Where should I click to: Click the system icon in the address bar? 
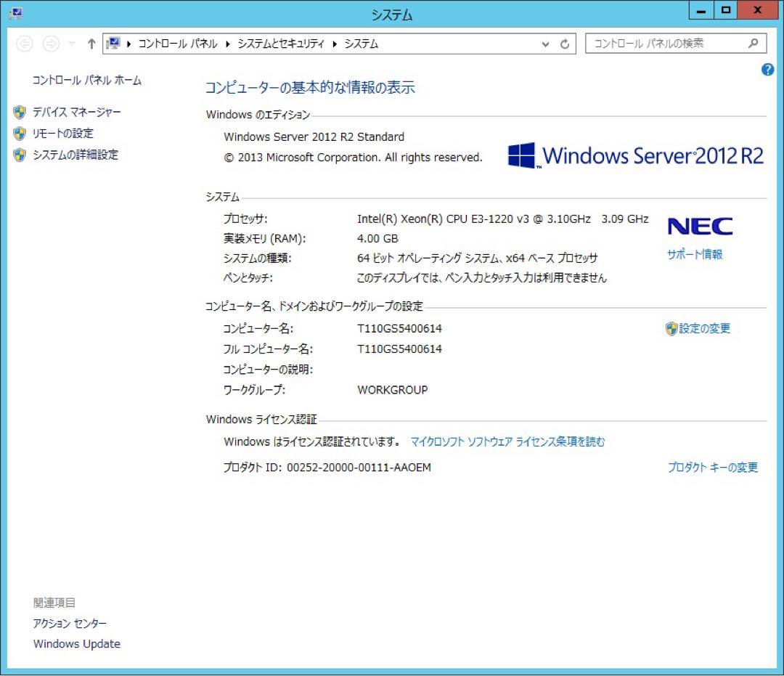point(113,44)
